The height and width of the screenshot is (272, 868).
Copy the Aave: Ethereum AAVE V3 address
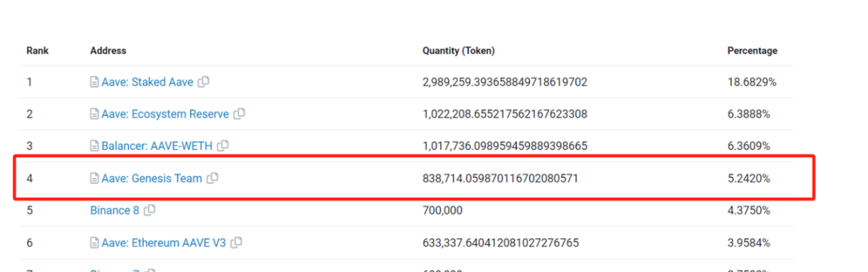pyautogui.click(x=237, y=243)
